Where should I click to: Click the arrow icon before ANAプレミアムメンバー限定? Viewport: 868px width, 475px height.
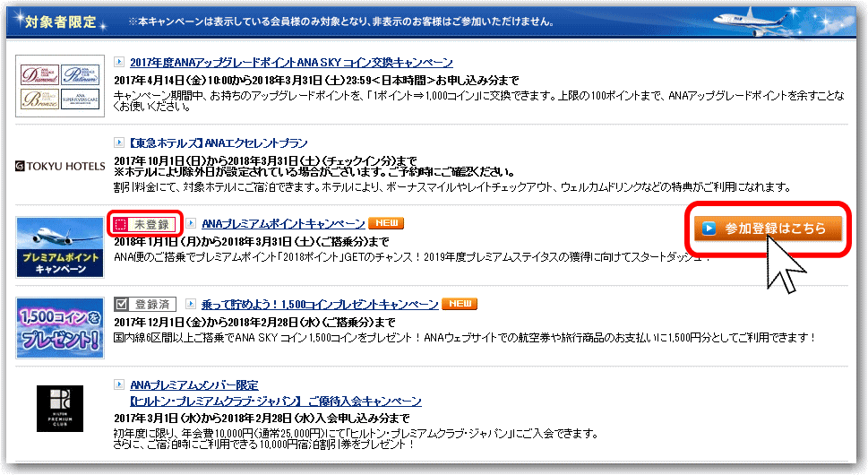[119, 384]
